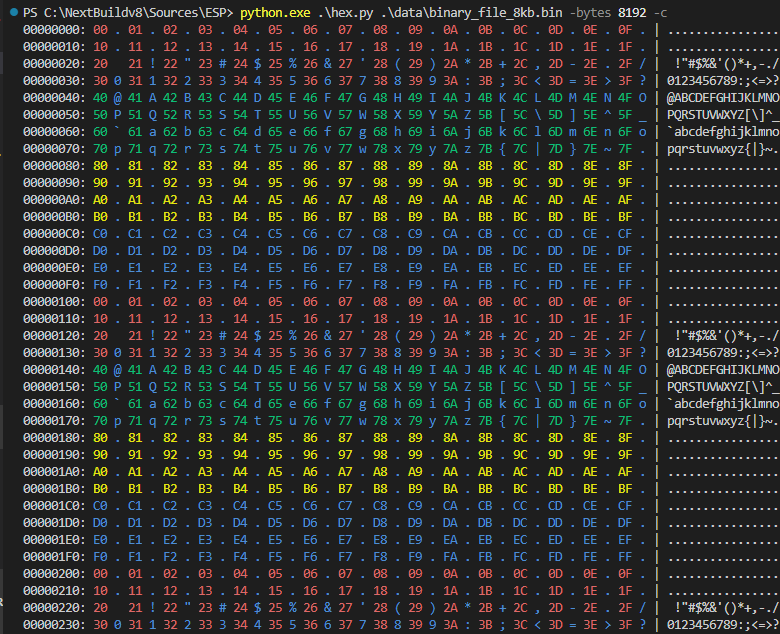Screen dimensions: 780x634
Task: Select offset label 00000200:
Action: tap(54, 574)
